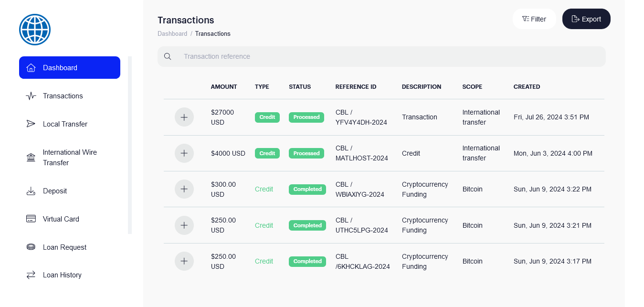This screenshot has height=307, width=644.
Task: Open the Filter options
Action: (534, 19)
